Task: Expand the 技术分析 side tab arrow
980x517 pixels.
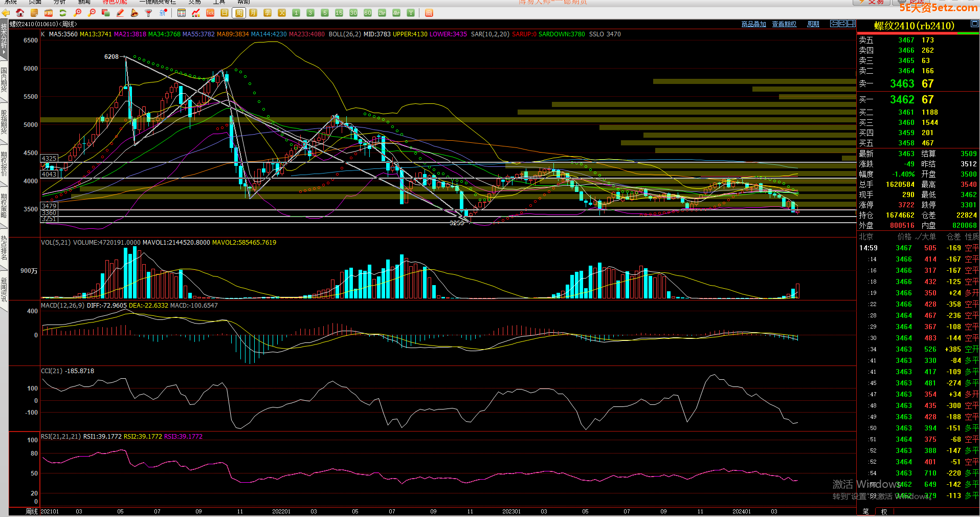Action: (4, 52)
